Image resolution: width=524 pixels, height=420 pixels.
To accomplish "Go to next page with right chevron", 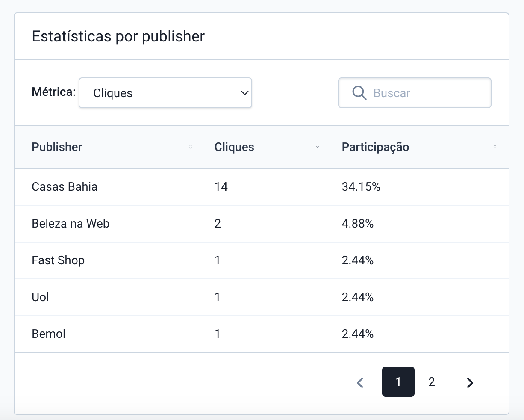I will coord(470,382).
